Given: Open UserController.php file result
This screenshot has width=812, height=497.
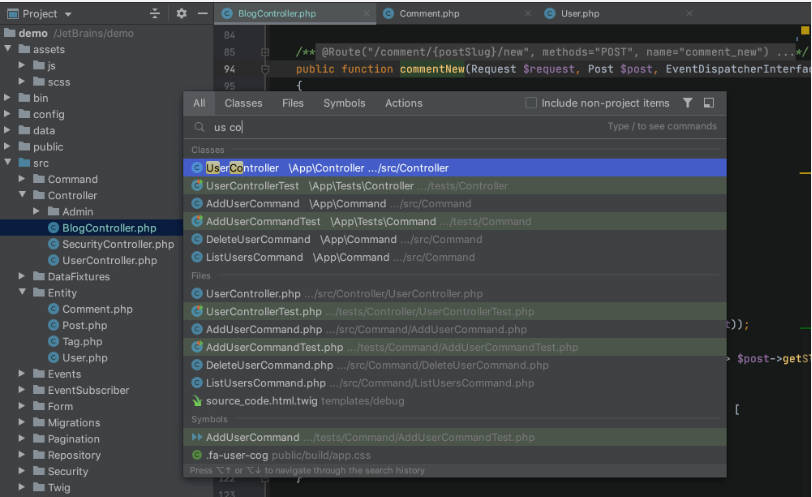Looking at the screenshot, I should click(455, 294).
